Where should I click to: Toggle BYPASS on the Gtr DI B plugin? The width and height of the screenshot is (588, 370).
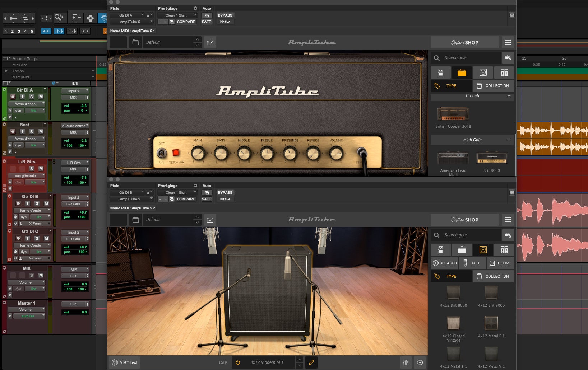point(225,192)
